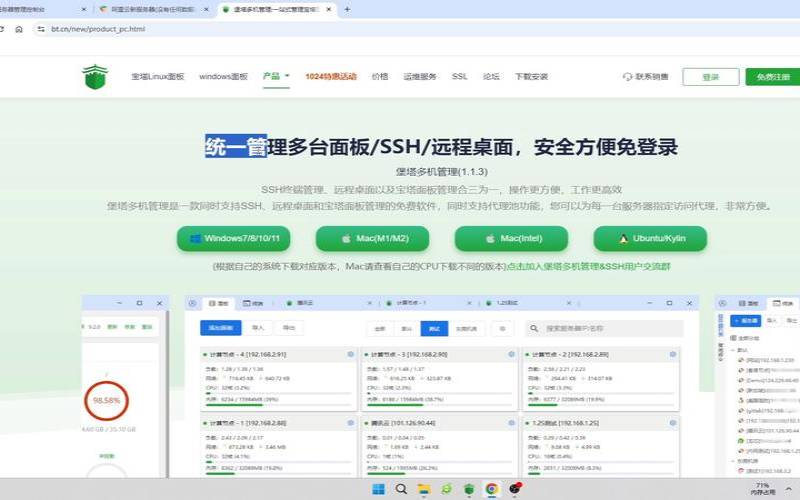The height and width of the screenshot is (500, 800).
Task: Open the green refresh-style taskbar app
Action: [446, 489]
